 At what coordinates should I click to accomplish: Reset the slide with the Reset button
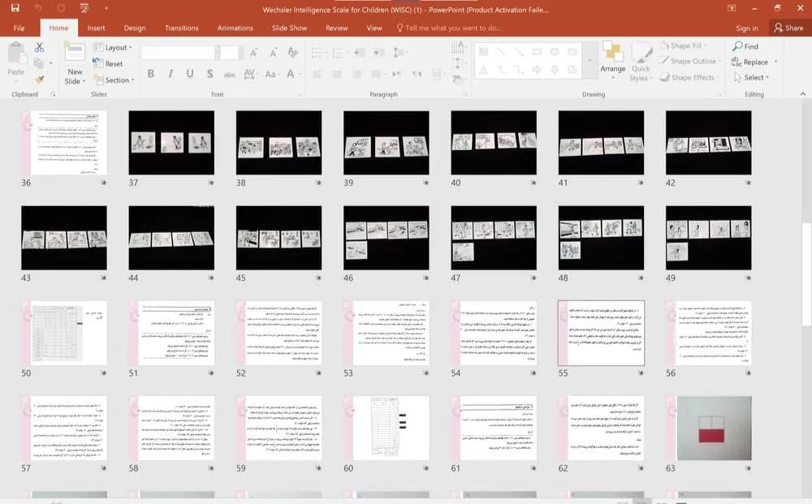click(x=108, y=63)
